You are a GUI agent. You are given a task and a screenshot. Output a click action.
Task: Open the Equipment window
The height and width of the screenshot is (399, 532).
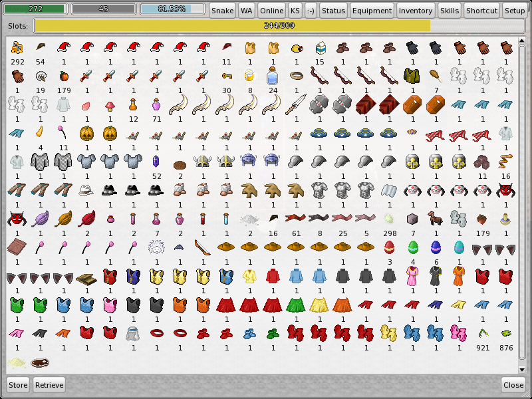(x=372, y=11)
